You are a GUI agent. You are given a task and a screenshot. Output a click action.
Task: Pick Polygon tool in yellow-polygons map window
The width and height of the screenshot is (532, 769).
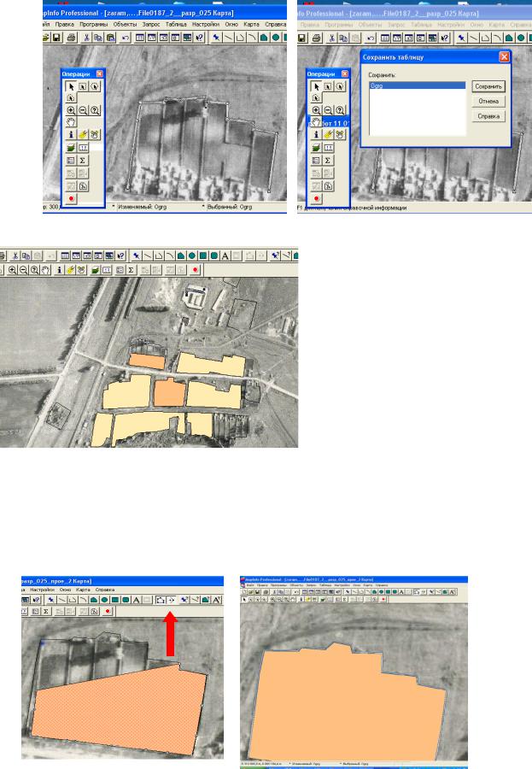pyautogui.click(x=181, y=256)
